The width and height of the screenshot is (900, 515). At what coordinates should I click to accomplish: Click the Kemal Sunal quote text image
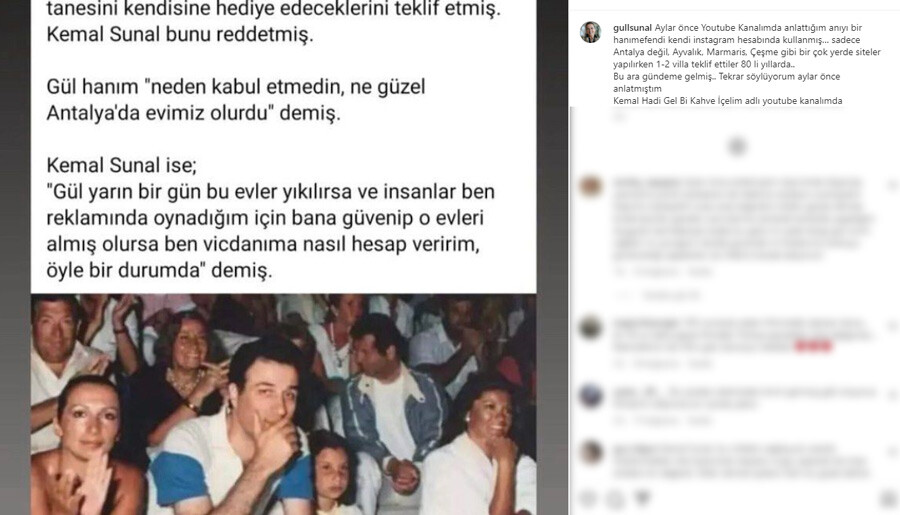[284, 146]
